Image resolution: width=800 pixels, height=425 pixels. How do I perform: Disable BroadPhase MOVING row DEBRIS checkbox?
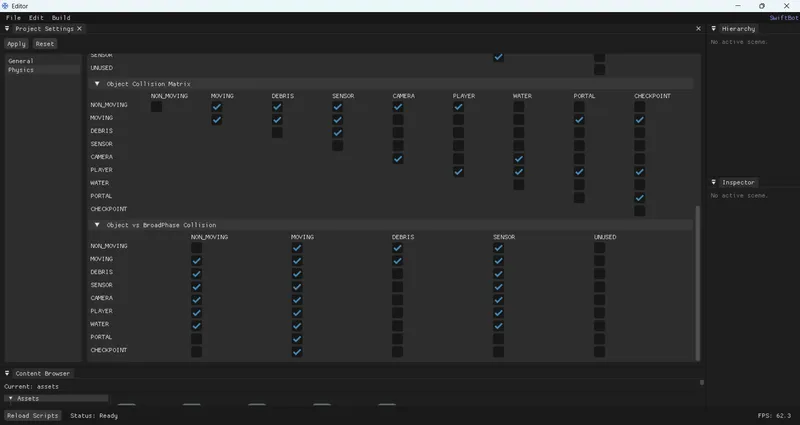click(x=398, y=261)
